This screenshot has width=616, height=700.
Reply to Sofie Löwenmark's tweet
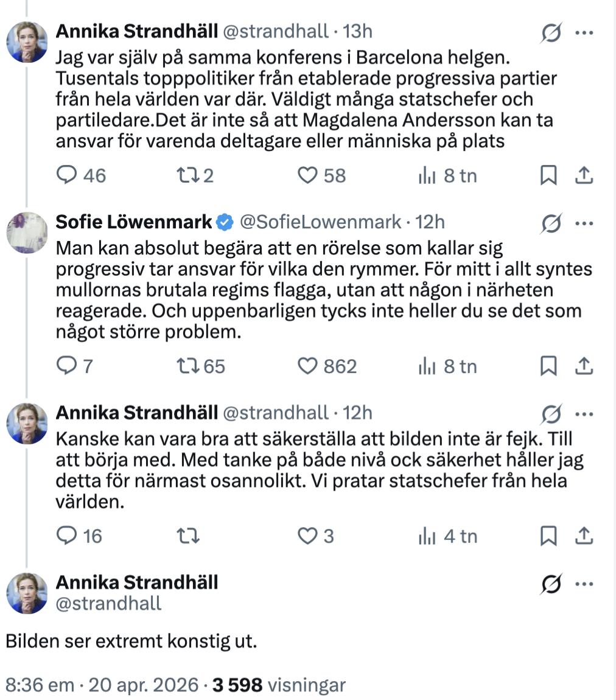click(x=65, y=366)
